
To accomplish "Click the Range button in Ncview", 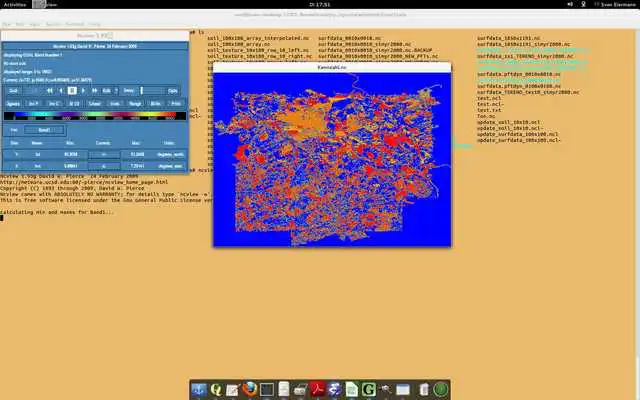I will pos(135,104).
